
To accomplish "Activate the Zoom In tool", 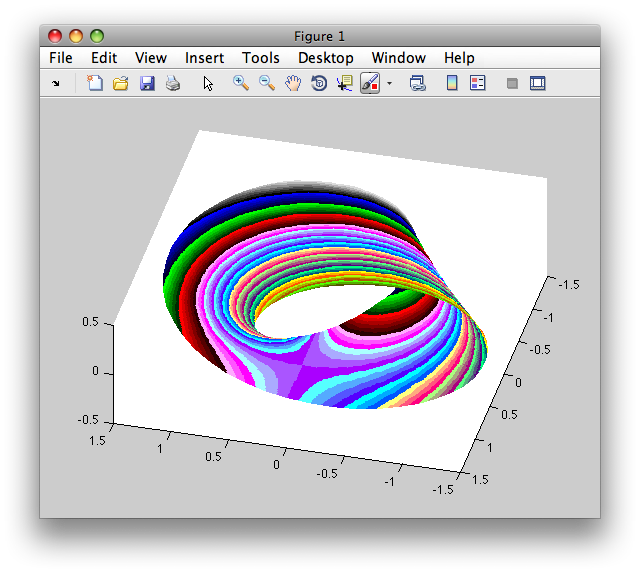I will point(241,83).
